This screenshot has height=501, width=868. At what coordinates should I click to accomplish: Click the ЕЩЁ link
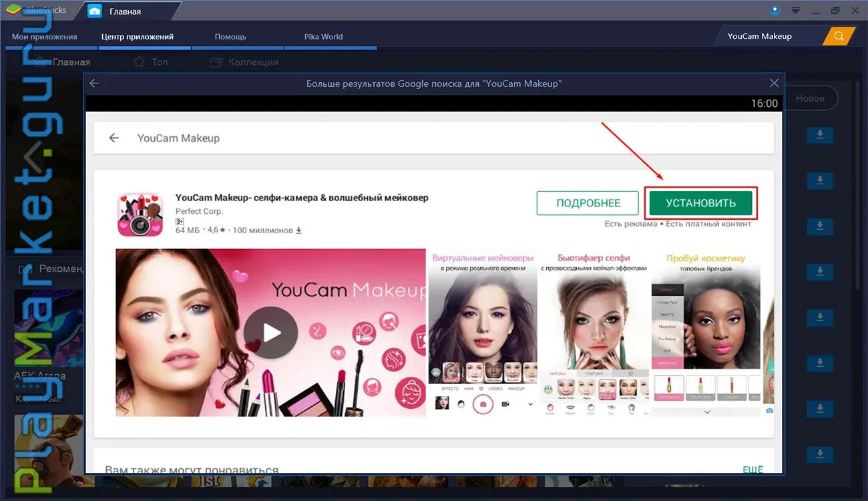752,470
